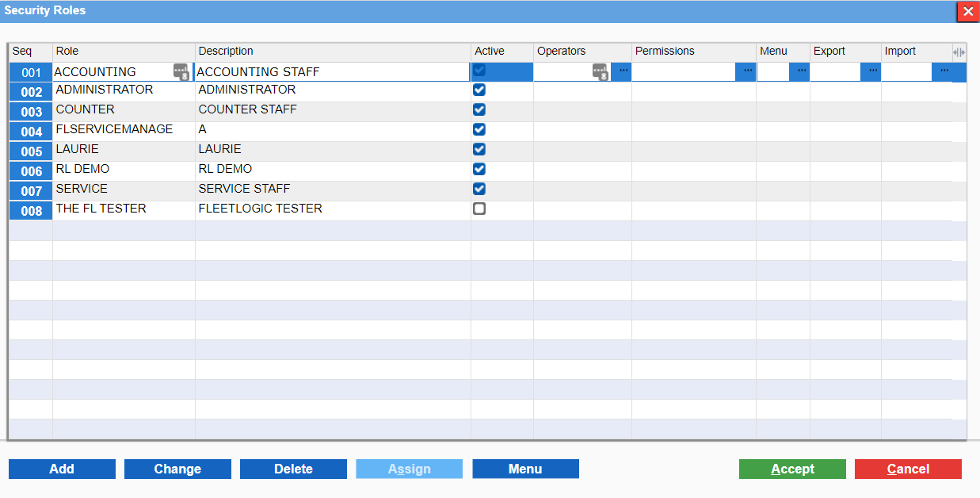
Task: Uncheck Active for the ADMINISTRATOR role
Action: (x=479, y=90)
